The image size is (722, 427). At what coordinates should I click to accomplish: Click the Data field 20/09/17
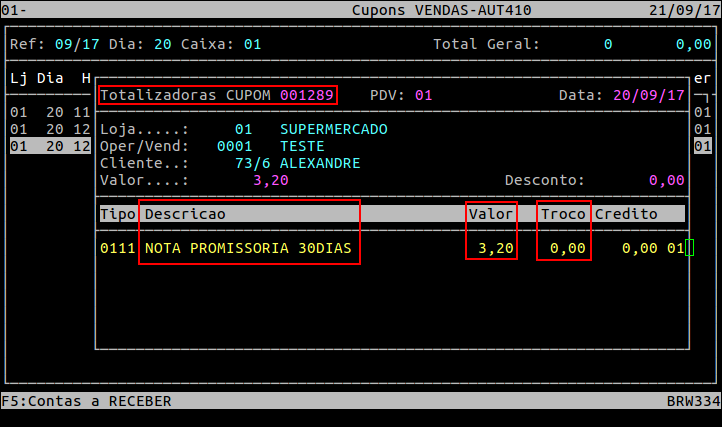tap(649, 95)
